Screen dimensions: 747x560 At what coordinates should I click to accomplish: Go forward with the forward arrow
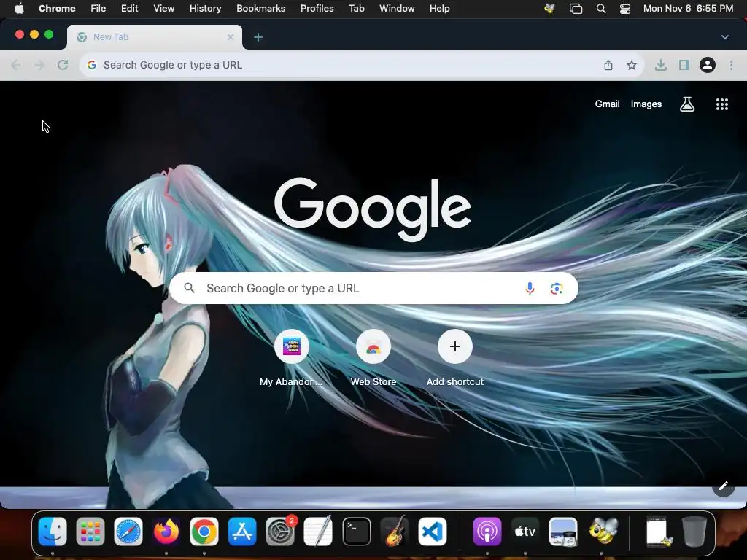click(x=39, y=65)
